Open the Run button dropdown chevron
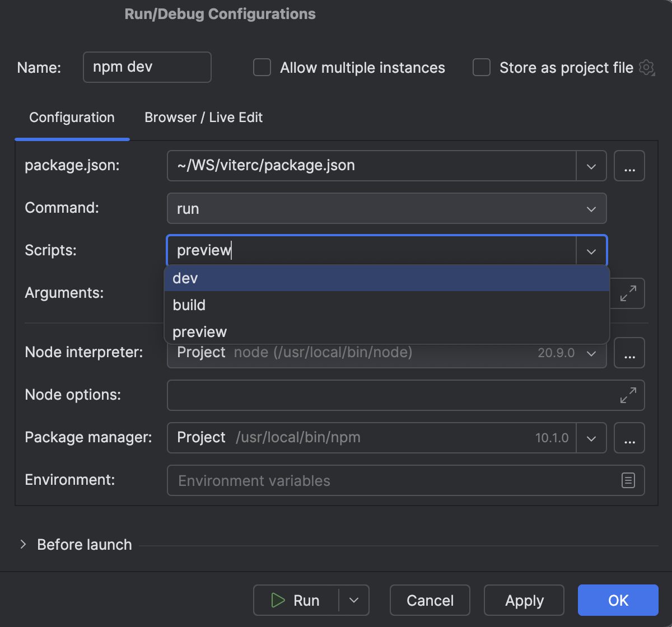The image size is (672, 627). (354, 600)
